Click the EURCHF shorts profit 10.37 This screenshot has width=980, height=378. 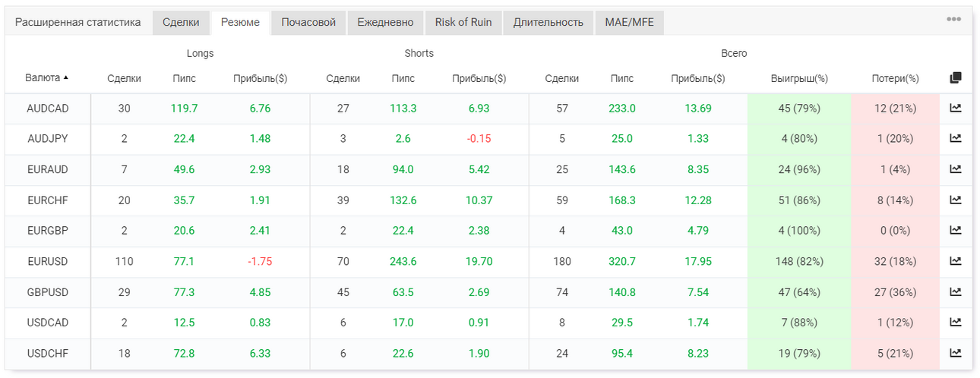[x=479, y=200]
